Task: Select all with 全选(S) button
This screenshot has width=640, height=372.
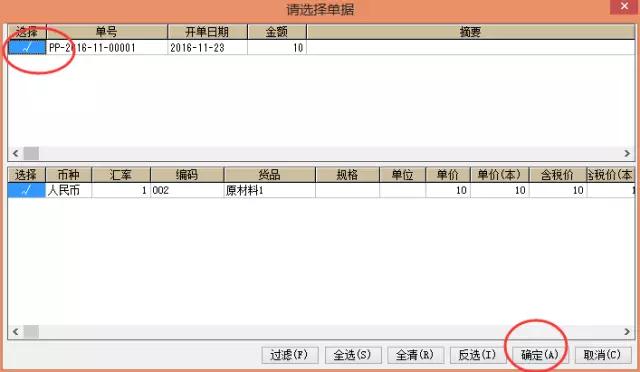Action: coord(353,355)
